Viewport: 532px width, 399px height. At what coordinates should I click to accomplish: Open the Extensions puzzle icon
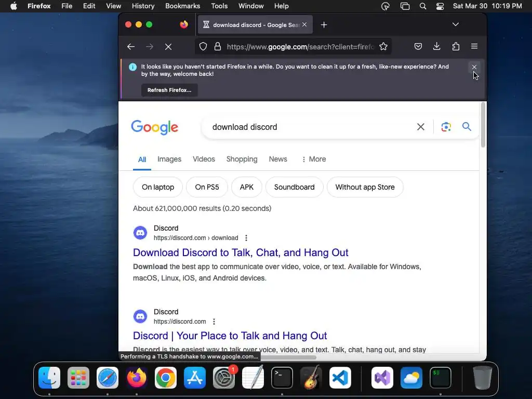(x=456, y=46)
